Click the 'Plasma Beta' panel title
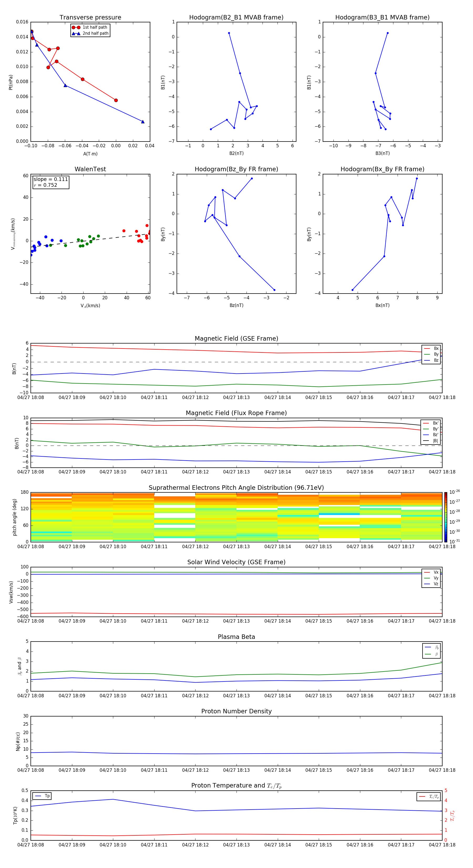Screen dimensions: 473x868 click(x=236, y=637)
